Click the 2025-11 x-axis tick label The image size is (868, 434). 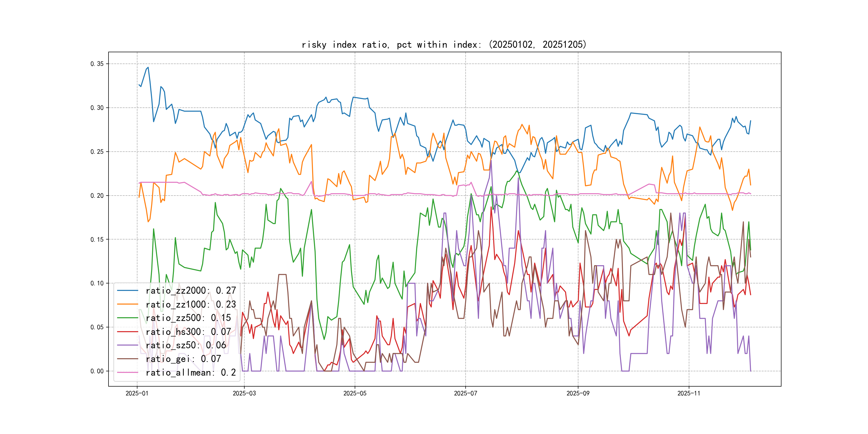(689, 393)
